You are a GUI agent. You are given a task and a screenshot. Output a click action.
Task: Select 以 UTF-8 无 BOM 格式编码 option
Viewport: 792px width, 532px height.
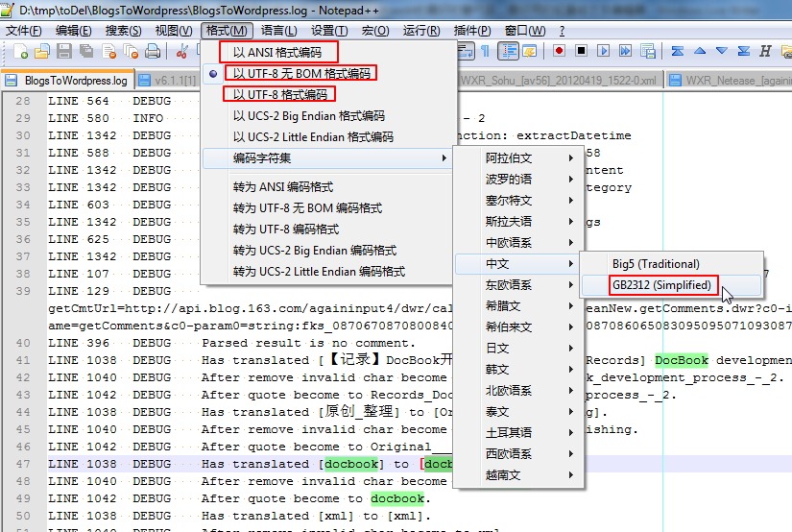coord(300,73)
